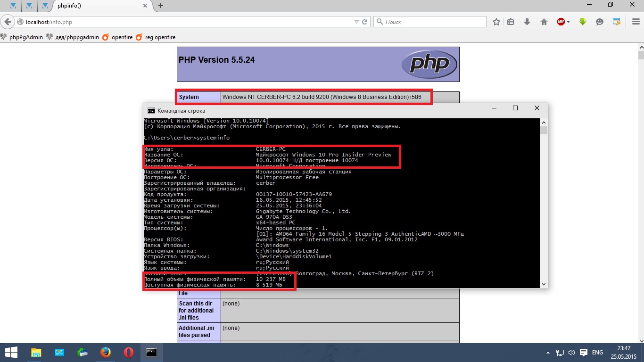Open the green-blue app next to Firefox on taskbar
The width and height of the screenshot is (644, 362).
(83, 352)
